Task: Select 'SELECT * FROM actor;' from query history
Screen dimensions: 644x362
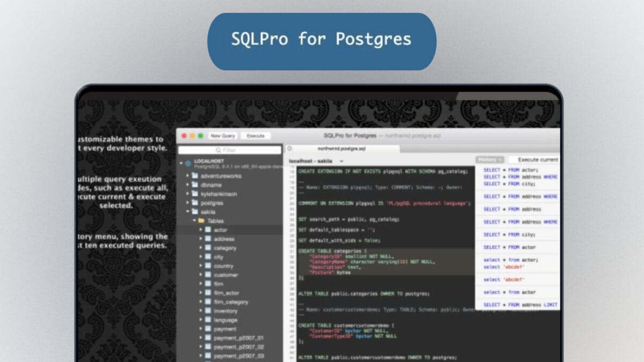Action: point(510,169)
